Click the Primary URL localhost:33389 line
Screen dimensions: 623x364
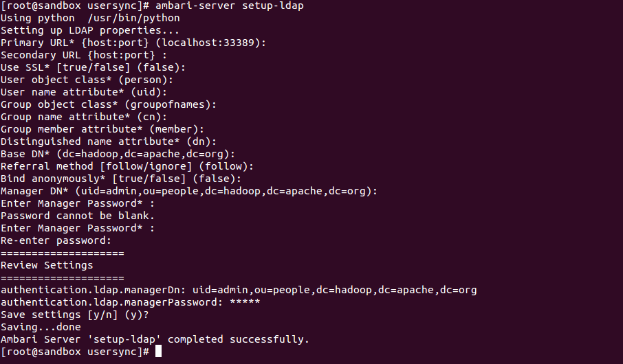tap(133, 43)
